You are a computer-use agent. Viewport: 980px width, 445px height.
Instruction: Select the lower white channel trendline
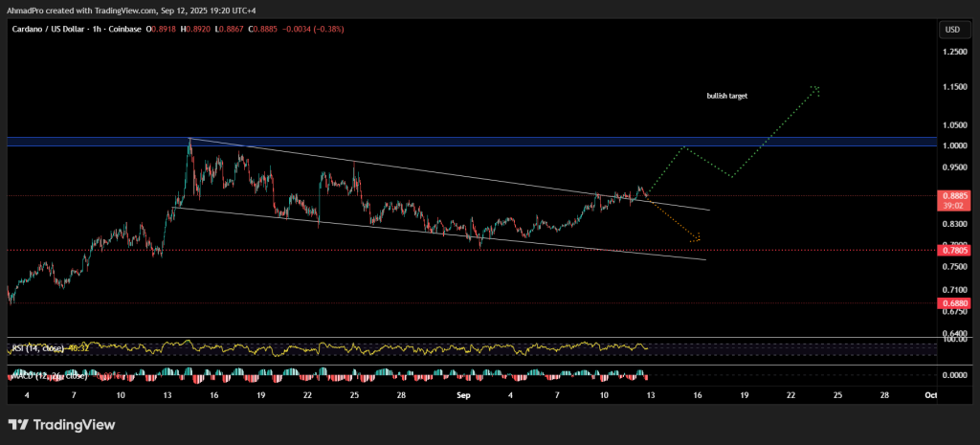tap(431, 233)
